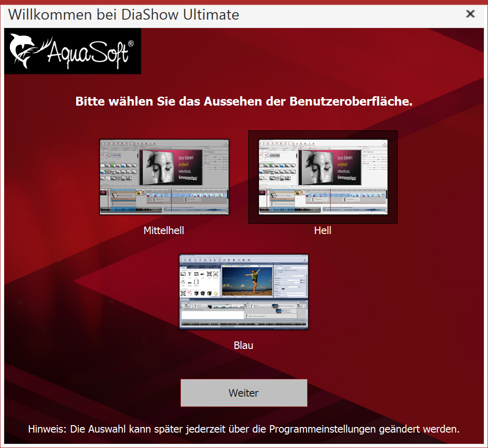488x448 pixels.
Task: Choose the Hell theme preview image
Action: coord(323,177)
